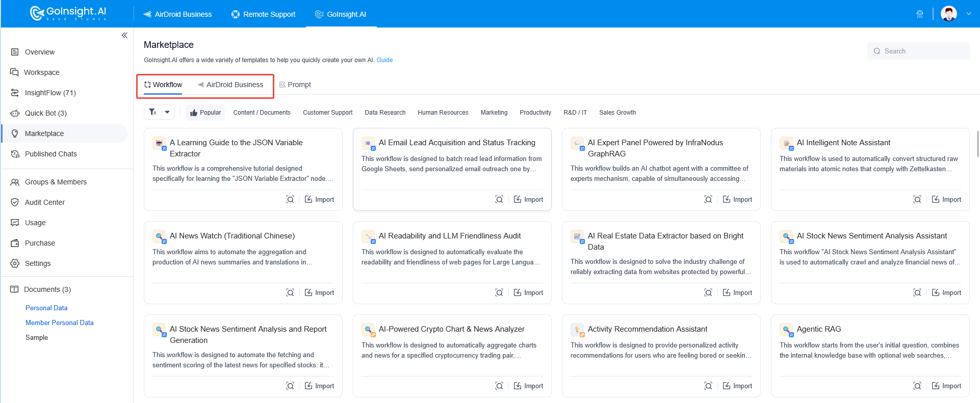Preview the Activity Recommendation Assistant workflow
This screenshot has width=980, height=403.
(708, 386)
